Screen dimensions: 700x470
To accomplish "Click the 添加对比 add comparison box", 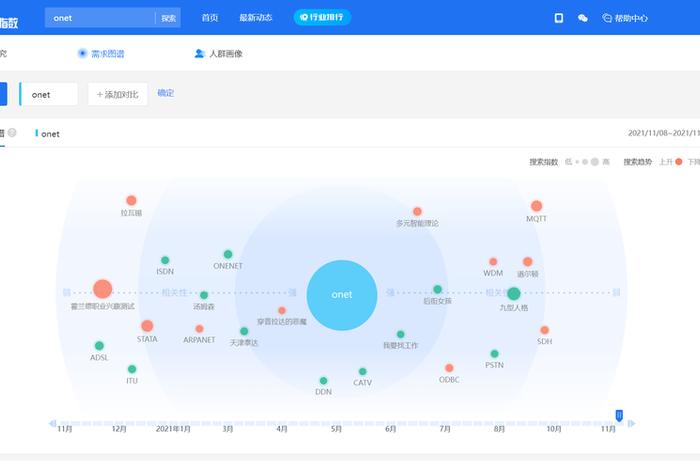I will [118, 94].
